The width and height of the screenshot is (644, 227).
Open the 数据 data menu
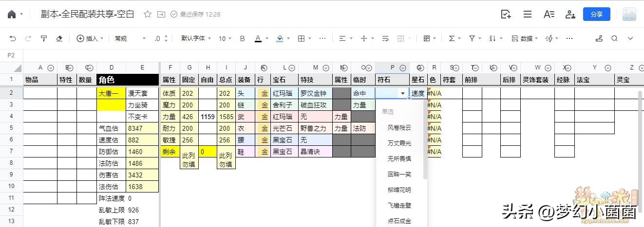525,38
